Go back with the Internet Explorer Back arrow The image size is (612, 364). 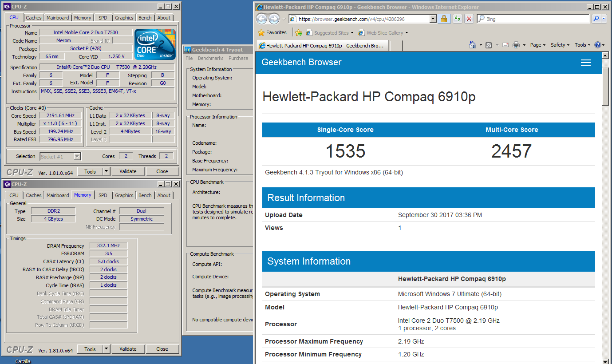261,19
